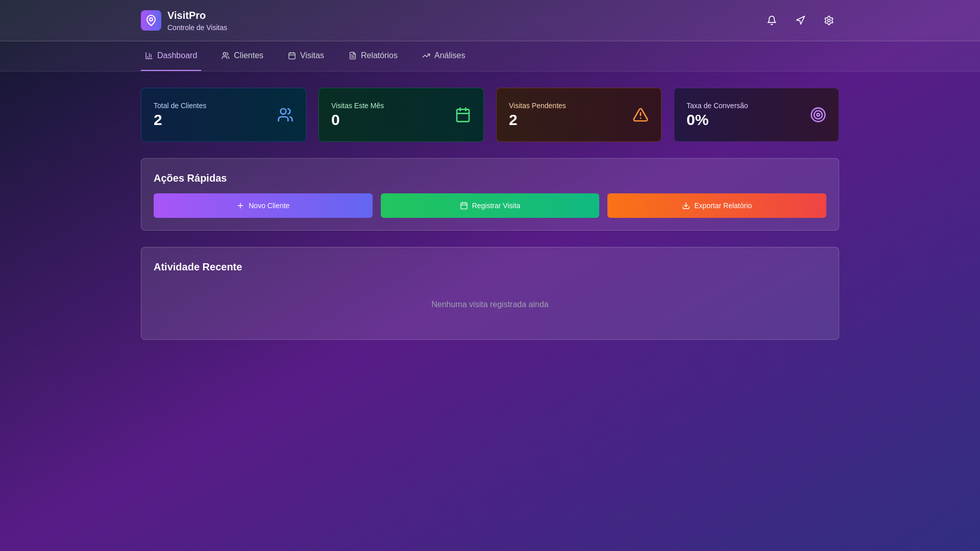The height and width of the screenshot is (551, 980).
Task: Click the Ações Rápidas heading
Action: [190, 178]
